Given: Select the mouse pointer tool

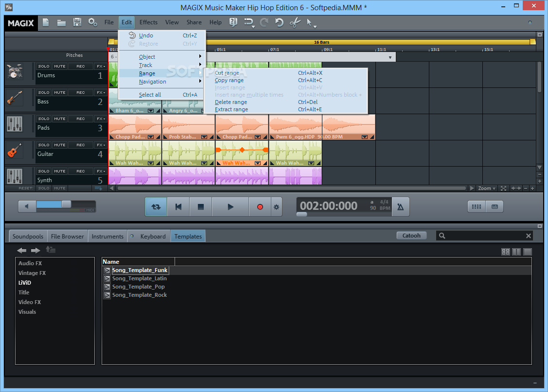Looking at the screenshot, I should click(310, 23).
